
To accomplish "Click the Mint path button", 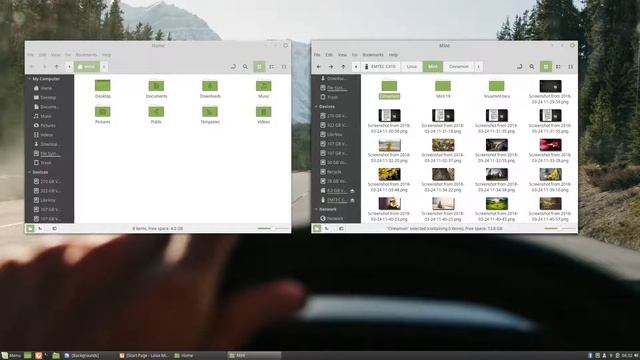I will pos(433,67).
